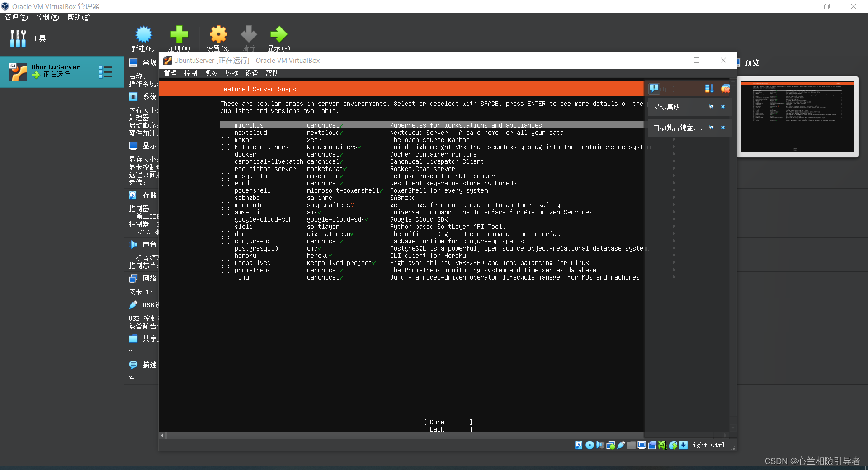Open the UbuntuServer machine menu button
The image size is (868, 470).
[x=105, y=71]
